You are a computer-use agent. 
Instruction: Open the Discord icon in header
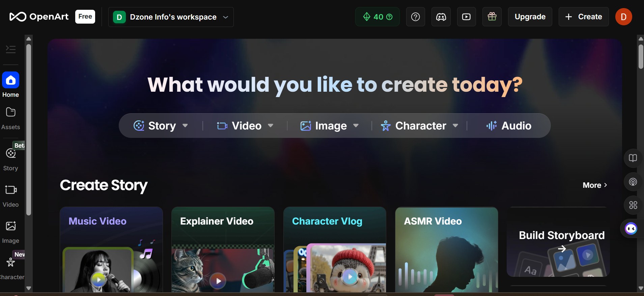click(441, 17)
